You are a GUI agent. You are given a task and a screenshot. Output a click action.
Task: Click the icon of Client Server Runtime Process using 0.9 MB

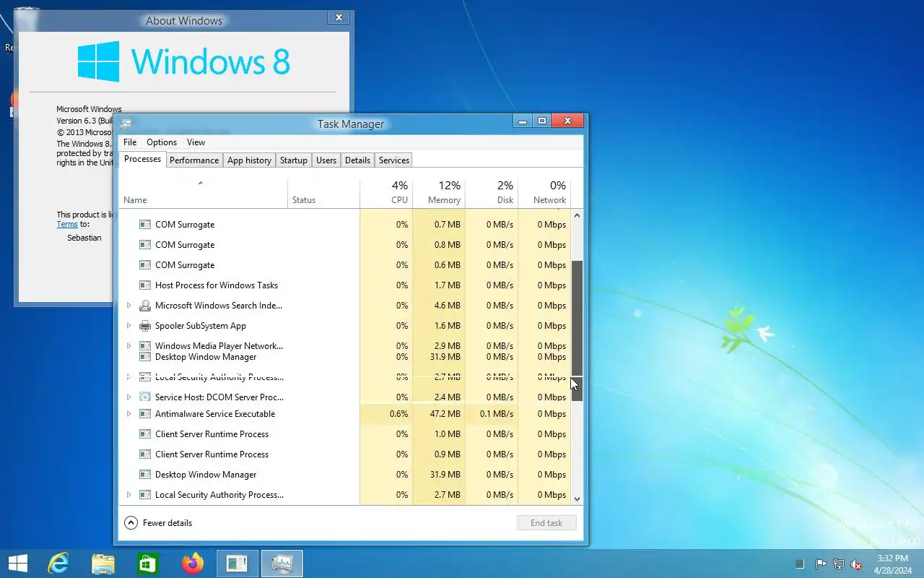(144, 454)
